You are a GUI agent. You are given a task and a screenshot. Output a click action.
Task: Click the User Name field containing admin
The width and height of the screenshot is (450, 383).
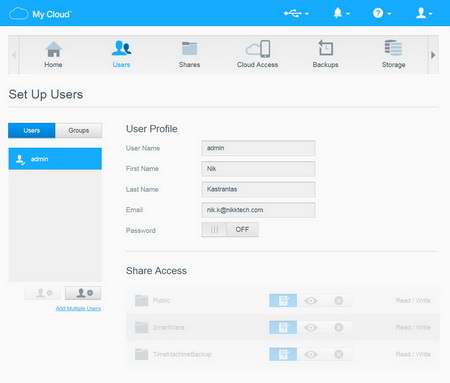tap(258, 148)
